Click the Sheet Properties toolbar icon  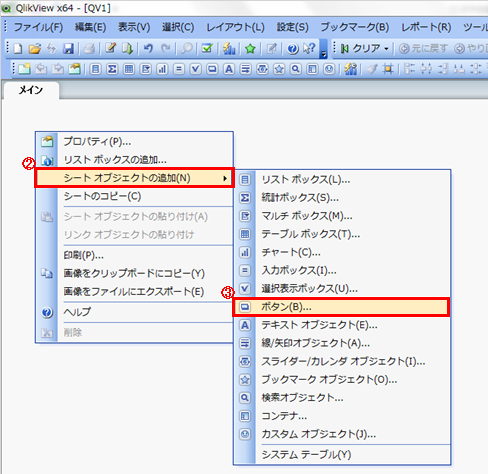point(74,69)
